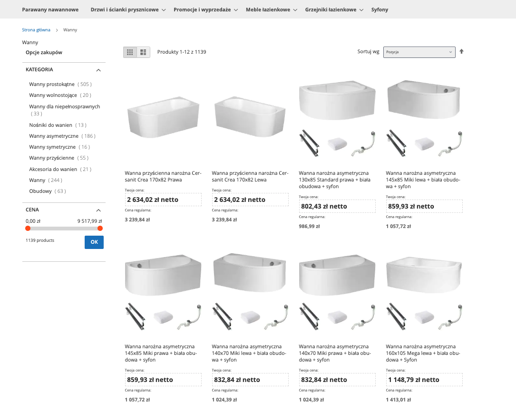Collapse the KATEGORIA filter section
The height and width of the screenshot is (420, 516).
[98, 70]
